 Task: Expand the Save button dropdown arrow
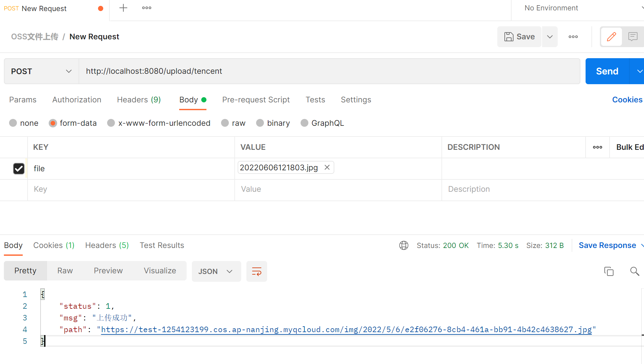(x=550, y=36)
